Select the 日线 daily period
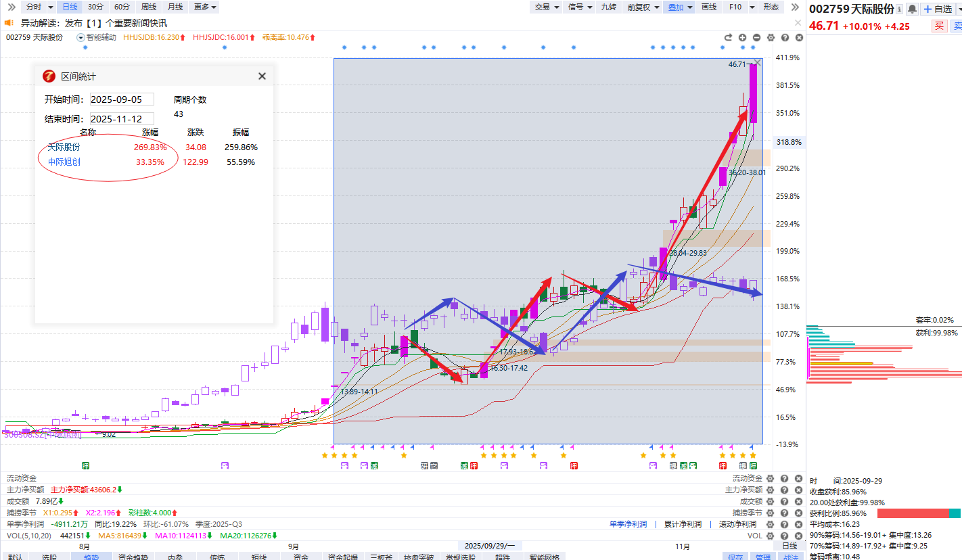This screenshot has height=560, width=962. (x=69, y=7)
